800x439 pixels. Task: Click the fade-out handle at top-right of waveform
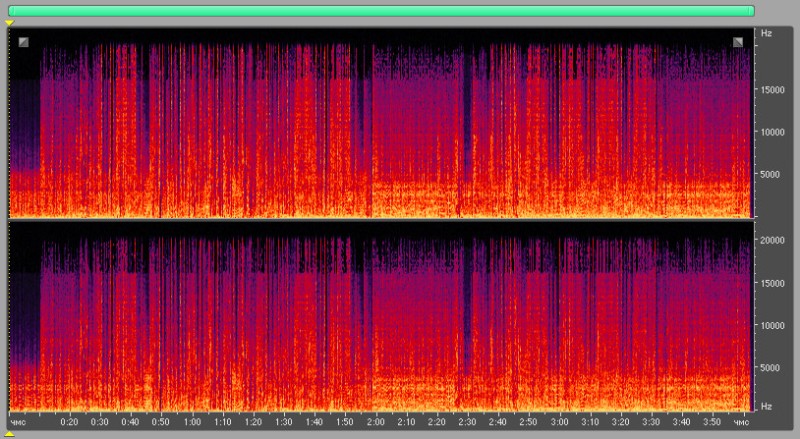click(738, 42)
